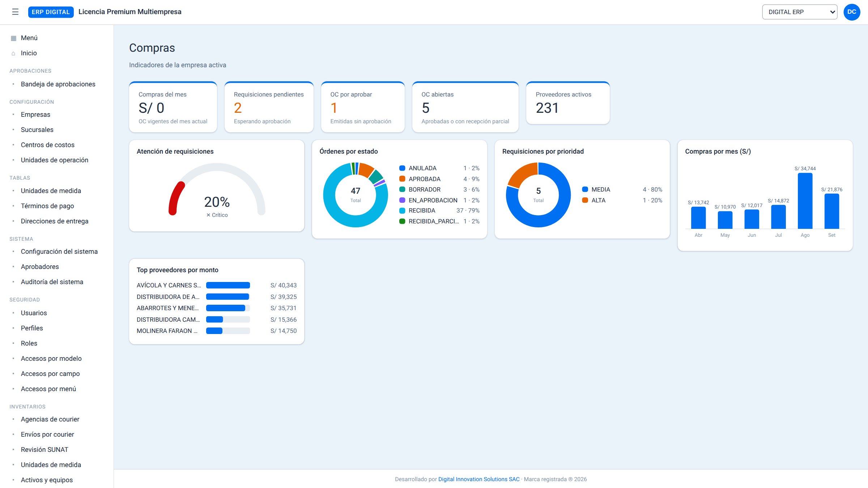Click the Jun bar in Compras por mes
The width and height of the screenshot is (868, 488).
[752, 219]
